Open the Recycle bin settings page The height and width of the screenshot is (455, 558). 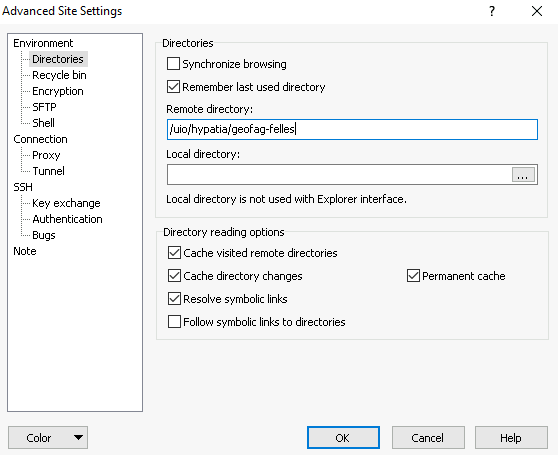pyautogui.click(x=59, y=75)
